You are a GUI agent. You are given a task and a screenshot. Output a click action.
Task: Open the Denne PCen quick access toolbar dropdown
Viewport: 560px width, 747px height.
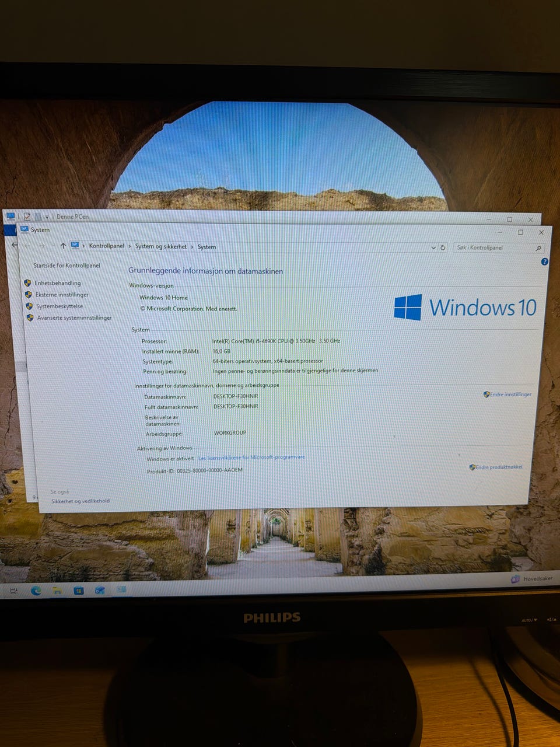pyautogui.click(x=47, y=217)
